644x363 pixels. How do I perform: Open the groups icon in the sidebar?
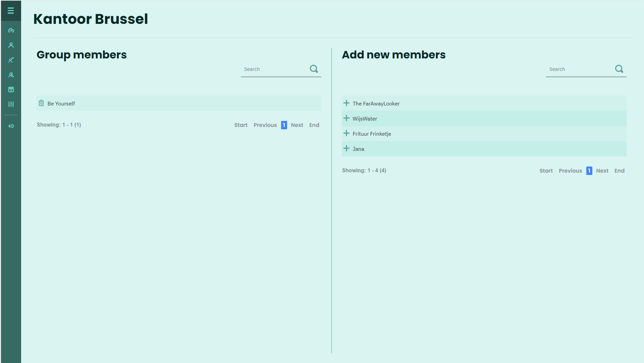(x=11, y=75)
